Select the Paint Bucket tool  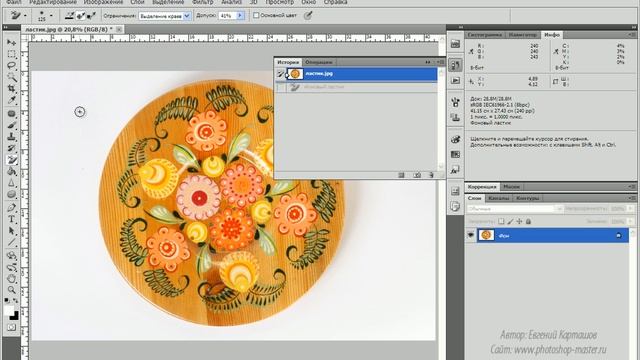tap(11, 171)
